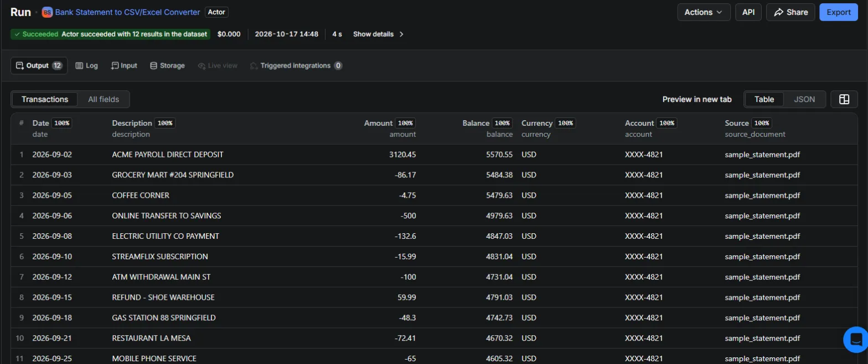Screen dimensions: 868x364
Task: Click date 2026-09-25 cell
Action: click(x=52, y=358)
